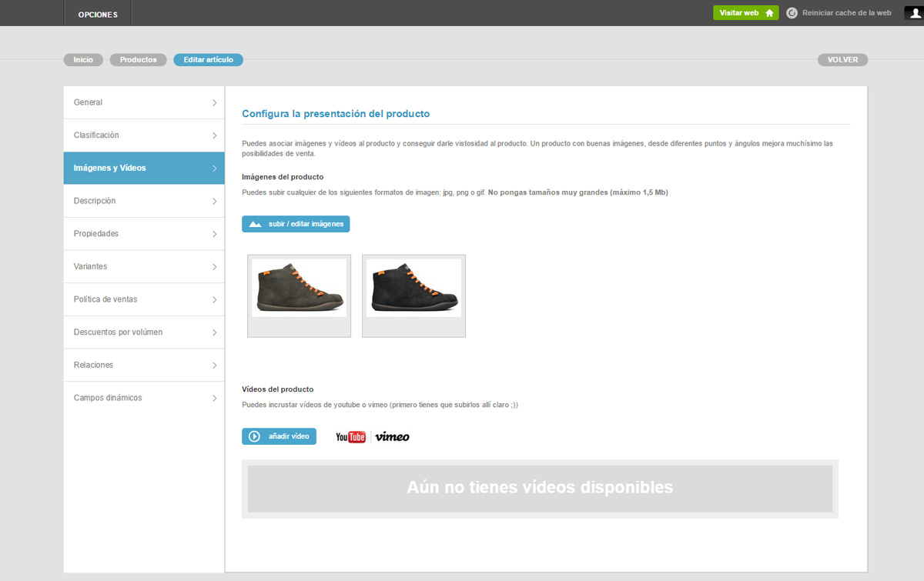Click the Imágenes del producto heading

click(283, 177)
